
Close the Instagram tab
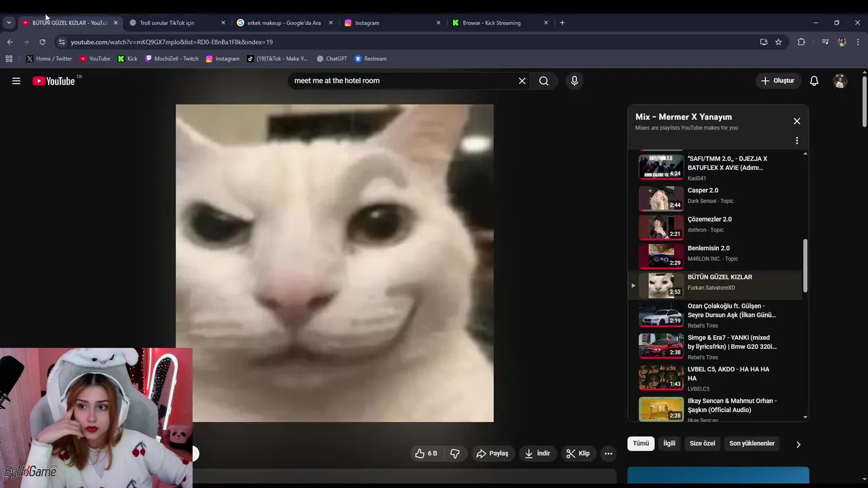438,23
